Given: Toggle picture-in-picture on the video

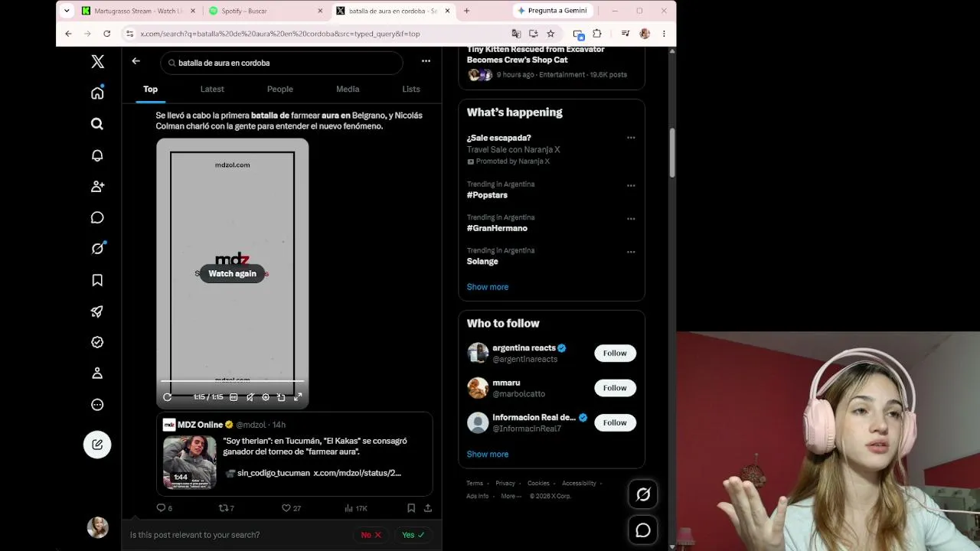Looking at the screenshot, I should 281,397.
